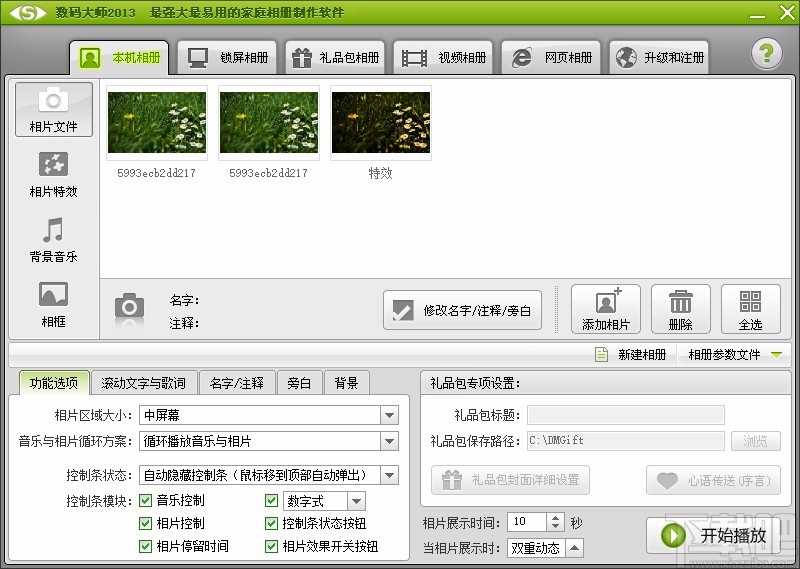Image resolution: width=800 pixels, height=569 pixels.
Task: Toggle the 音乐控制 checkbox
Action: click(x=146, y=501)
